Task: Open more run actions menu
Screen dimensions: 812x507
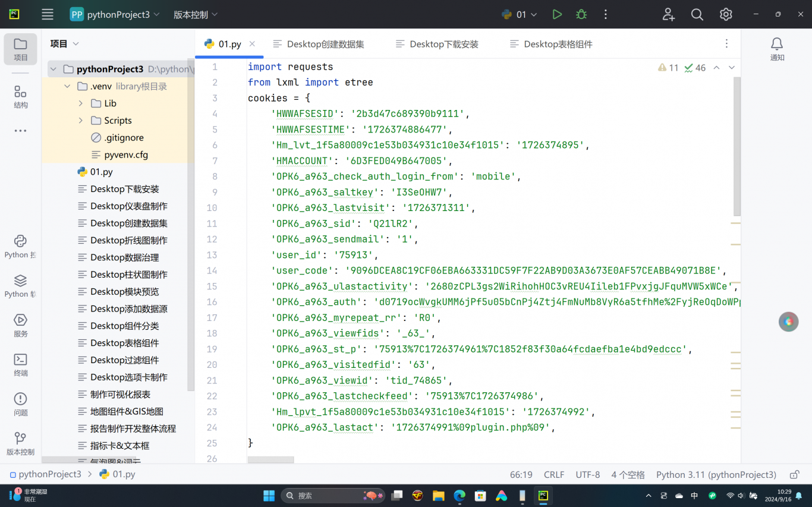Action: 606,14
